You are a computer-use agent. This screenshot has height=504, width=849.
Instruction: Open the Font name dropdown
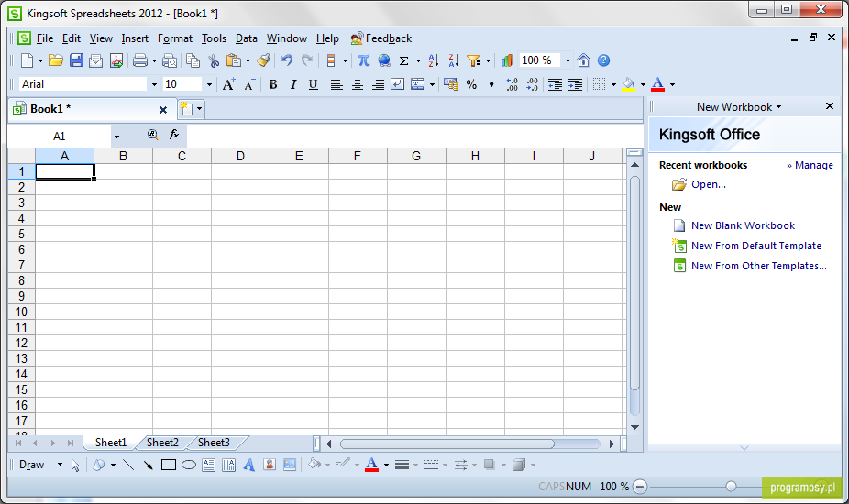tap(154, 84)
